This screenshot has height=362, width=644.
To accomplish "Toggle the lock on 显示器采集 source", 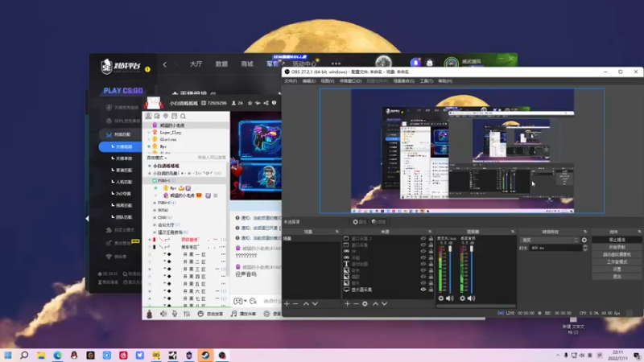I will pyautogui.click(x=431, y=290).
